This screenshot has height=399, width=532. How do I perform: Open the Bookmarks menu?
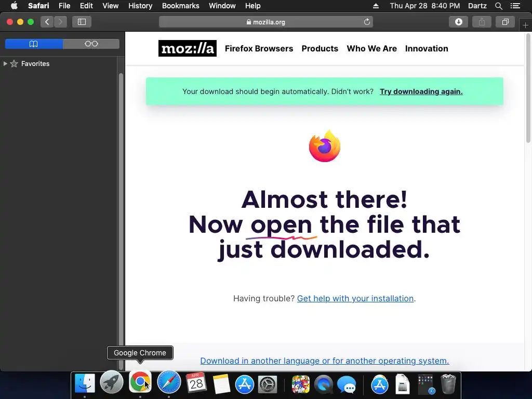click(x=180, y=6)
